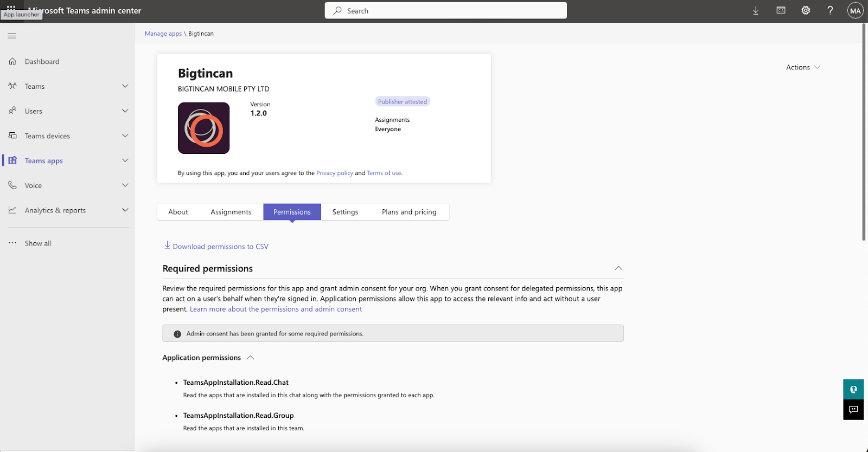The image size is (868, 452).
Task: Open the Privacy policy link
Action: point(334,173)
